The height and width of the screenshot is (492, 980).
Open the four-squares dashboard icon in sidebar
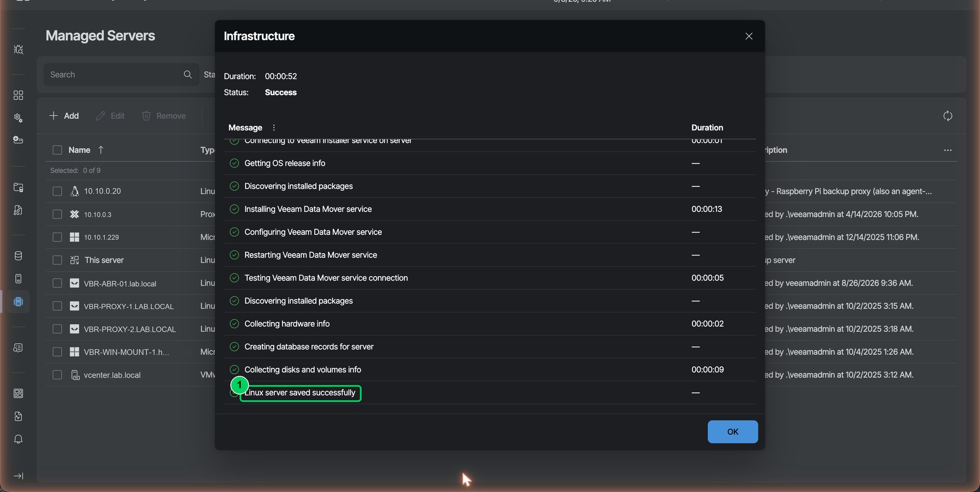(x=18, y=95)
